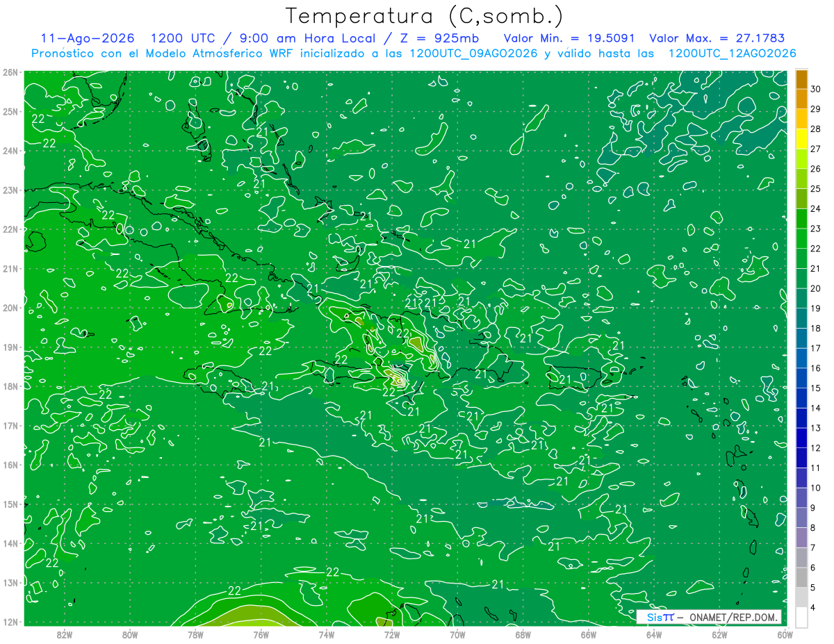Click the latitude axis label "12N"
834x644 pixels.
click(x=10, y=622)
